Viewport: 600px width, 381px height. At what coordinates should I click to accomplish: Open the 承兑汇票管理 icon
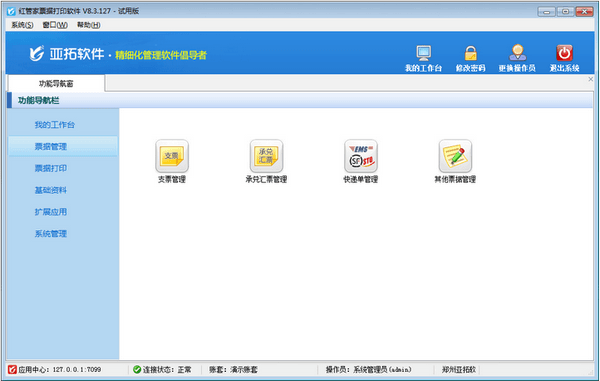pos(266,156)
